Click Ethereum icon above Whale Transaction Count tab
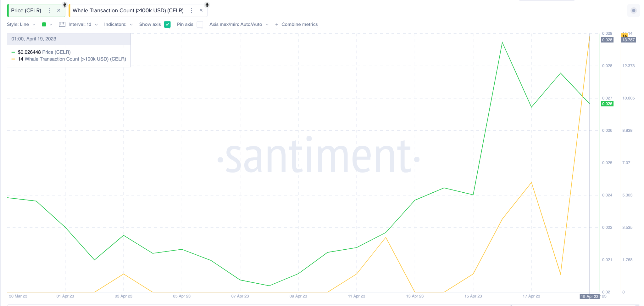The image size is (644, 306). tap(207, 4)
